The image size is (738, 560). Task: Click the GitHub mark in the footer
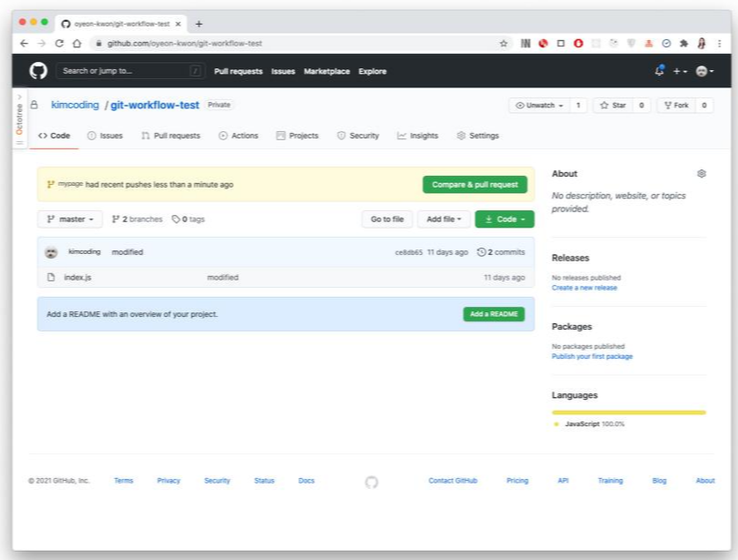(372, 482)
